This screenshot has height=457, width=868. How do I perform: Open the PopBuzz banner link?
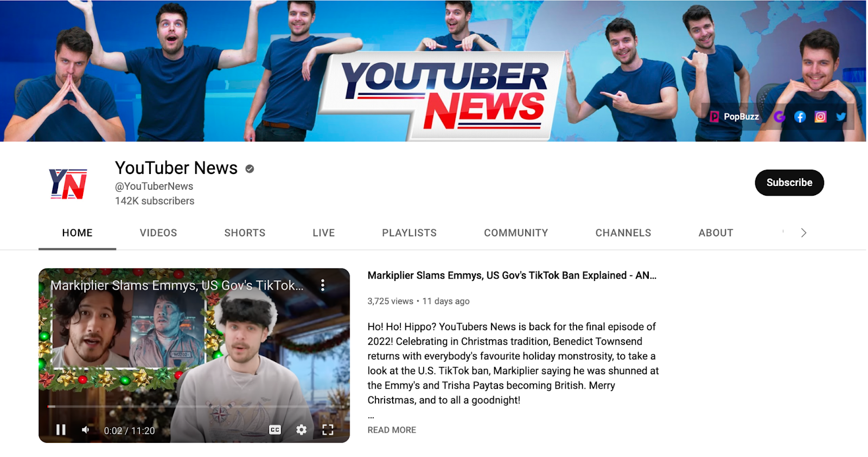click(x=735, y=117)
